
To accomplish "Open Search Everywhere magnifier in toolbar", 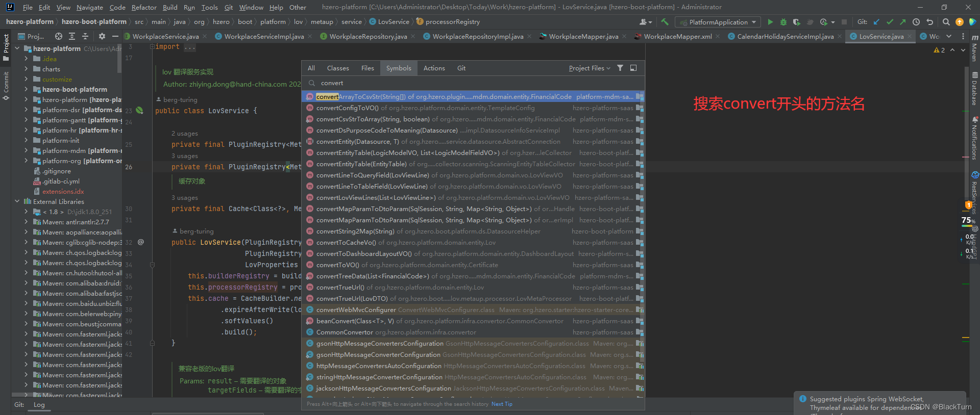I will tap(946, 22).
